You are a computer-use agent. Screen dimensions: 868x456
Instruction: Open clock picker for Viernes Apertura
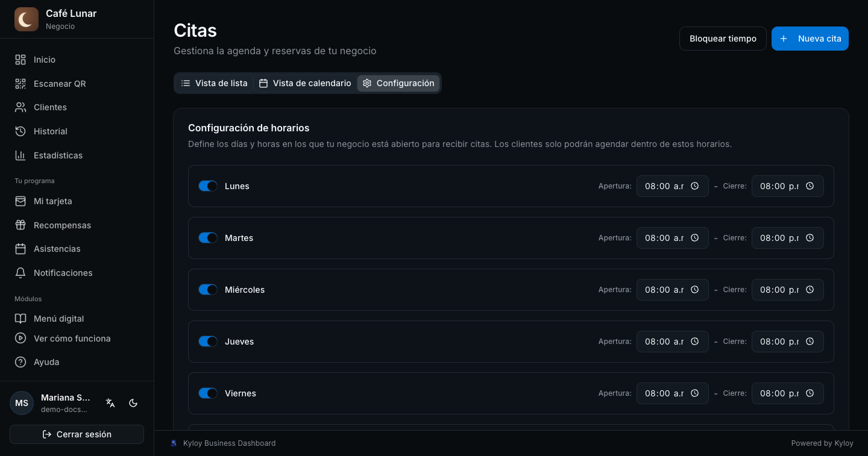click(x=694, y=393)
